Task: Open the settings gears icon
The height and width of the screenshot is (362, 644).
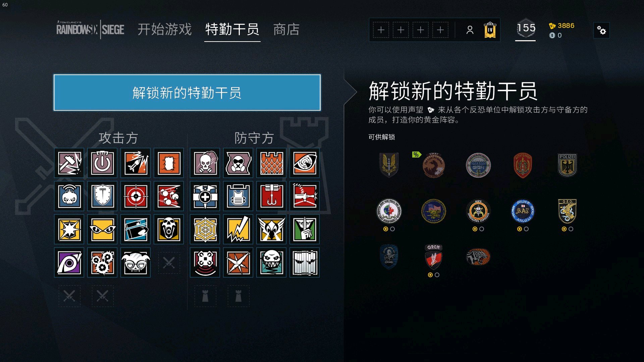Action: point(601,31)
